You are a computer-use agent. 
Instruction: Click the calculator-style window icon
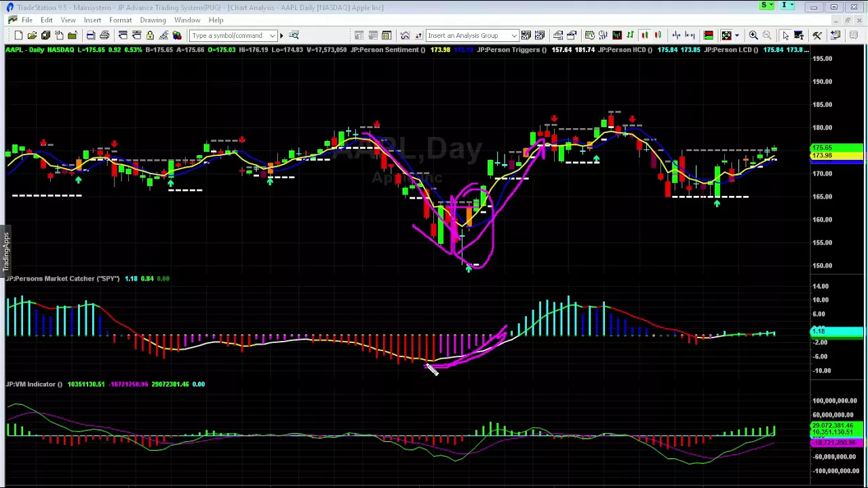(387, 35)
